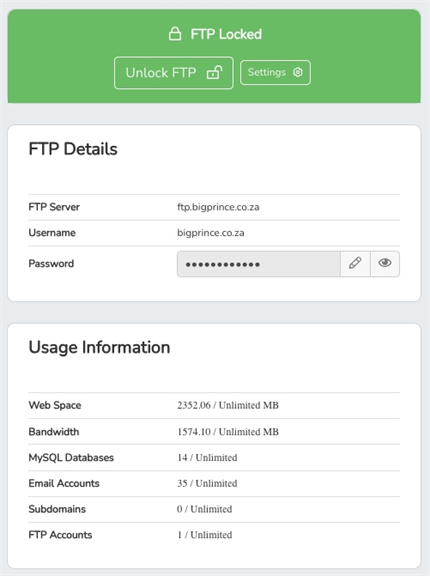
Task: Open FTP Settings
Action: click(x=275, y=72)
